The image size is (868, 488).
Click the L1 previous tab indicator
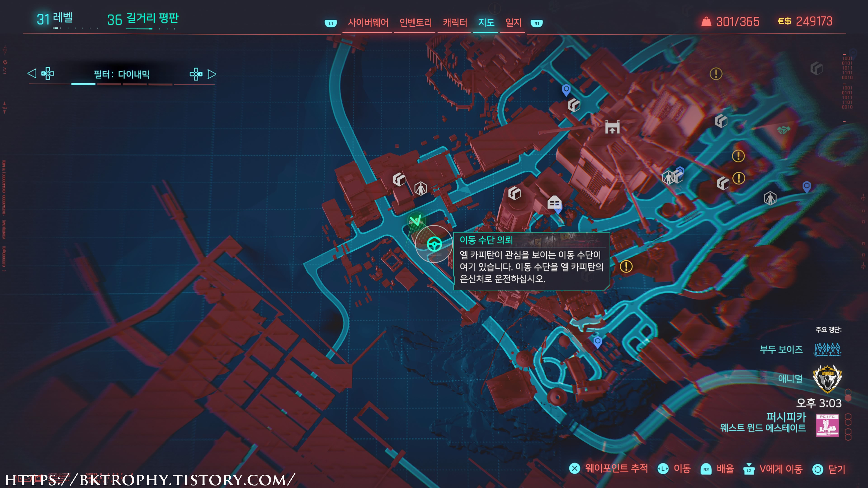point(330,23)
